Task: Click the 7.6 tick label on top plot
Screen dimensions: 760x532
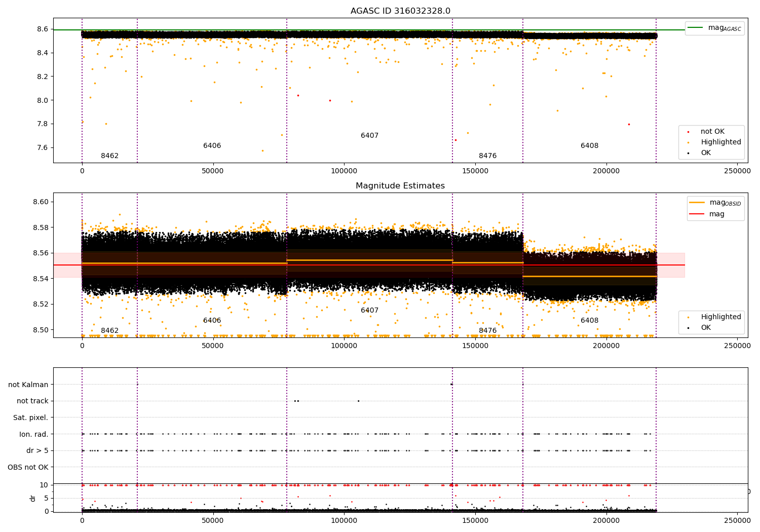Action: point(43,148)
